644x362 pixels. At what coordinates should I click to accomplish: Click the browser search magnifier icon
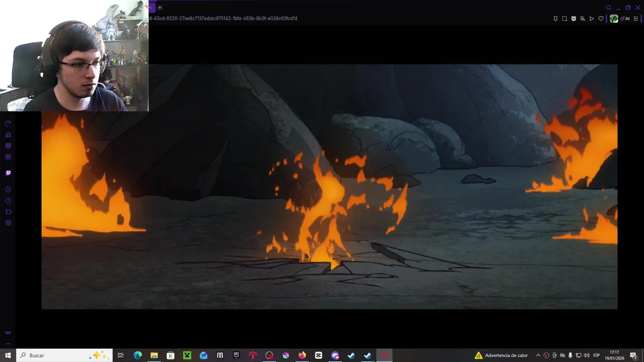(x=608, y=8)
